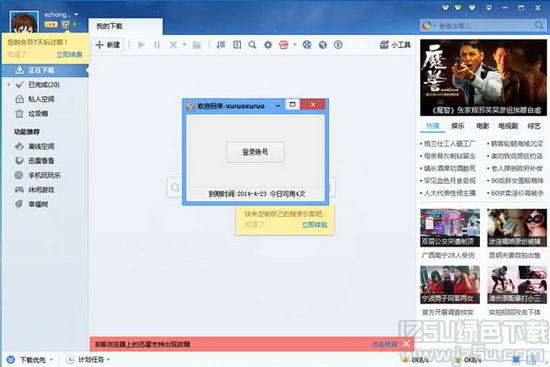This screenshot has width=550, height=367.
Task: Open the 双层公交 bus news thumbnail
Action: (450, 228)
